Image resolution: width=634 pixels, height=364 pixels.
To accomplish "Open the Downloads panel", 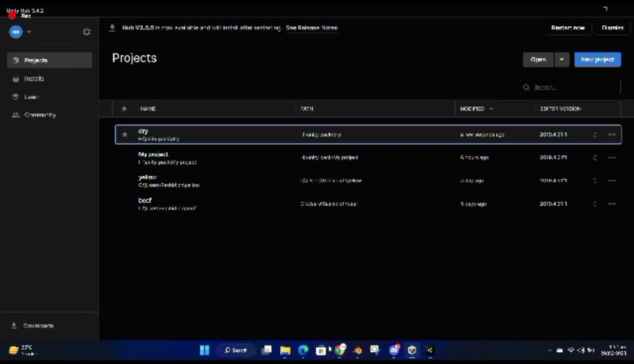I will click(49, 326).
